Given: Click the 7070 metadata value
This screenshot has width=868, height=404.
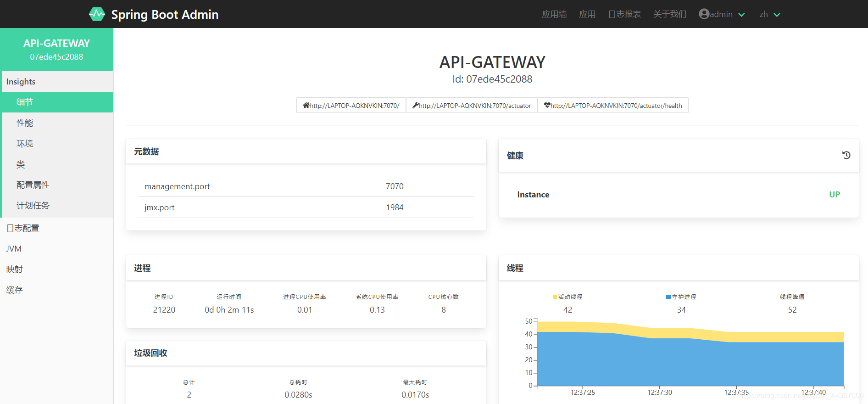Looking at the screenshot, I should [x=395, y=186].
